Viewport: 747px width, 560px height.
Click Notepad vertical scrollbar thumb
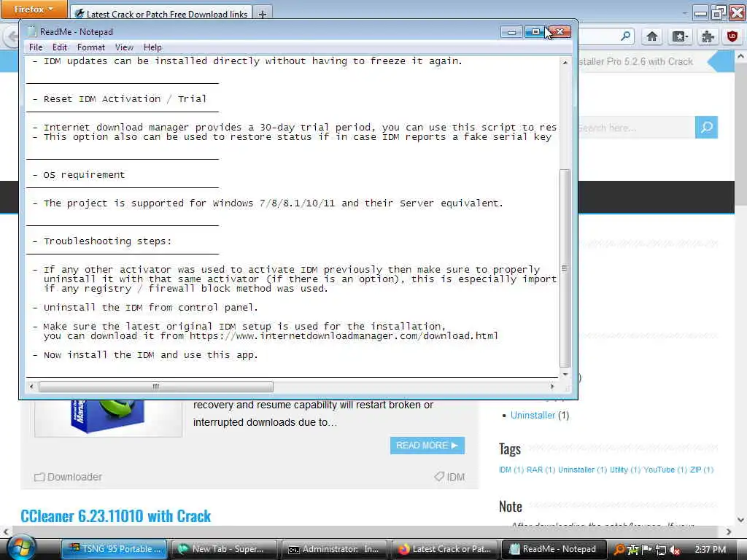pos(565,268)
